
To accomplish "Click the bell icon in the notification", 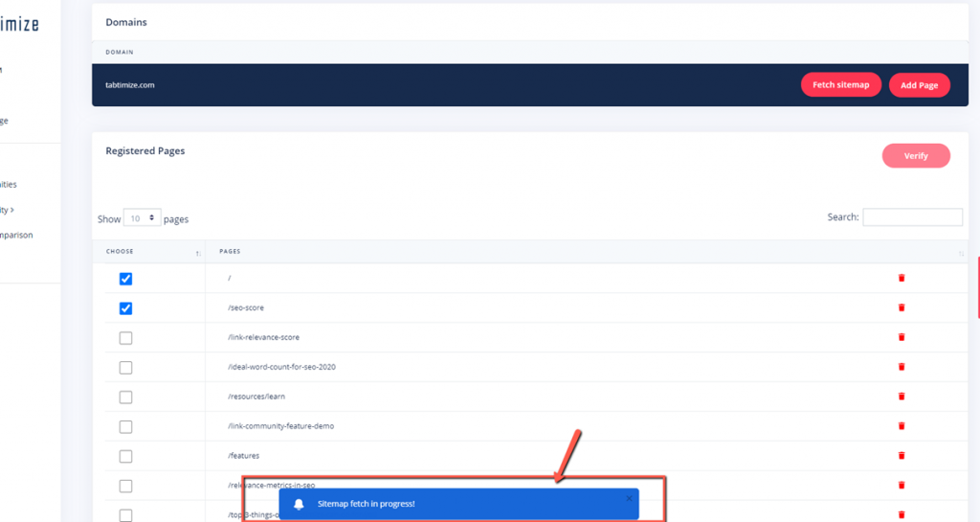I will coord(299,505).
